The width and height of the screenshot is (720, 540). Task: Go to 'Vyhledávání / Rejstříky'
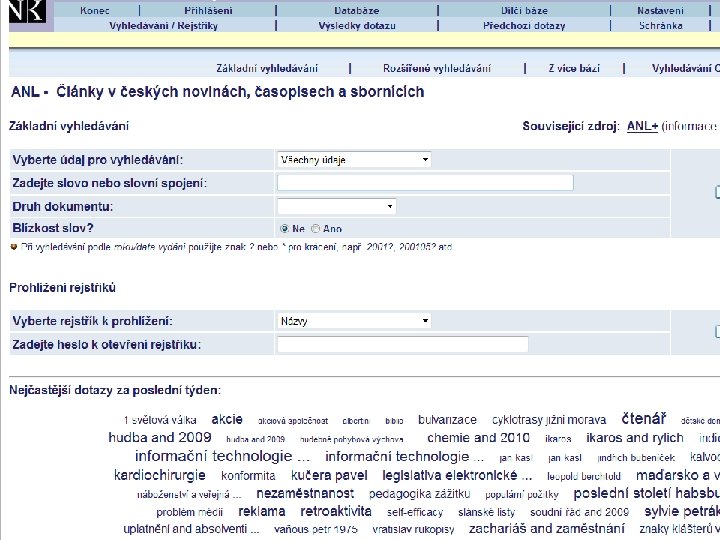[163, 26]
